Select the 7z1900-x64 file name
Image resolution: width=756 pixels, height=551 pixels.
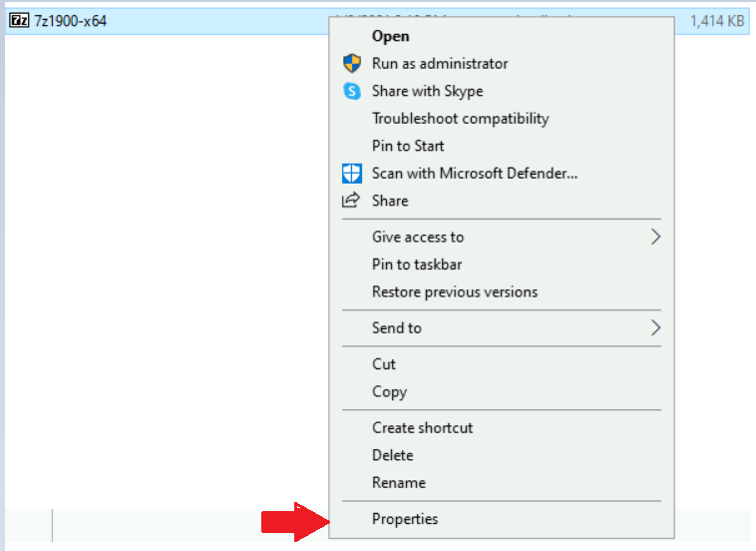pos(70,20)
